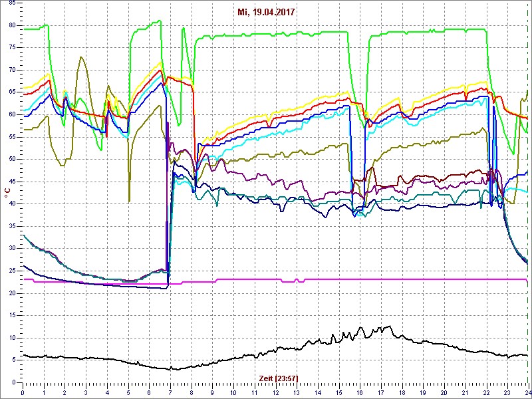Select the 60 value on temperature axis
Screen dimensions: 532x399
[x=11, y=114]
